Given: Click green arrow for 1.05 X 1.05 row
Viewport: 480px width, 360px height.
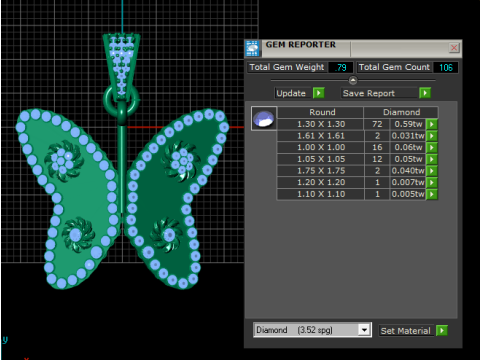Looking at the screenshot, I should [x=432, y=159].
